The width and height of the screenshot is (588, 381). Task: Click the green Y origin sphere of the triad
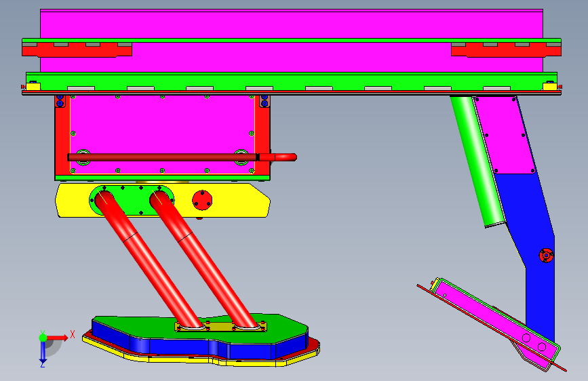[x=43, y=338]
